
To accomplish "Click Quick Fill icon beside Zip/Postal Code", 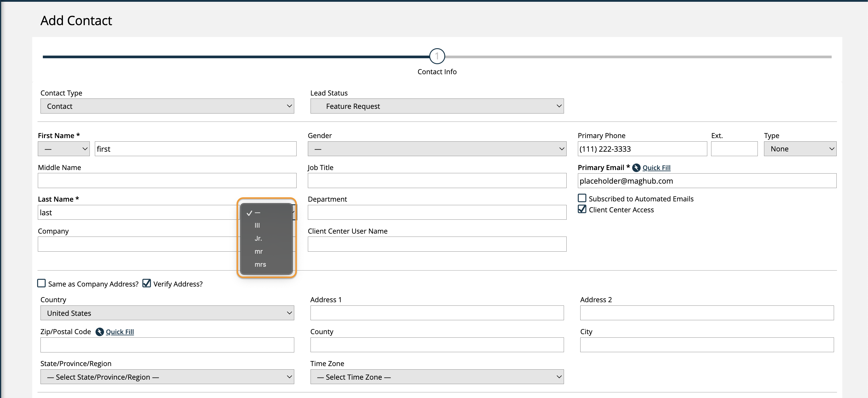I will pyautogui.click(x=99, y=332).
